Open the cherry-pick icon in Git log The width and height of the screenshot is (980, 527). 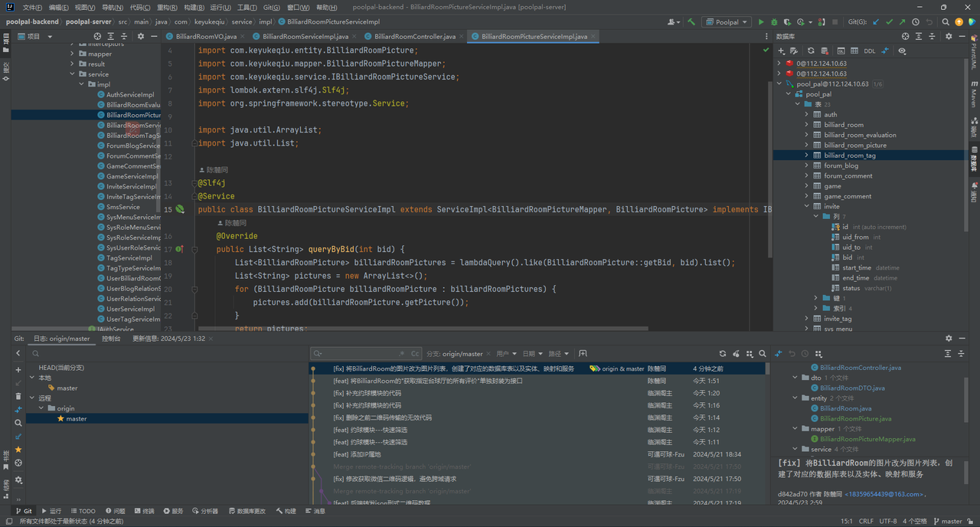click(736, 354)
